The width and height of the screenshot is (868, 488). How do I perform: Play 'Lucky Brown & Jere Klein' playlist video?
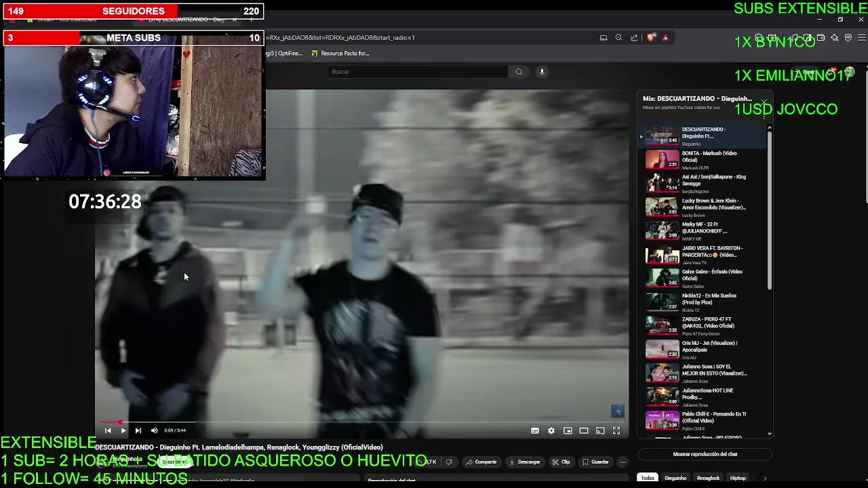point(704,207)
